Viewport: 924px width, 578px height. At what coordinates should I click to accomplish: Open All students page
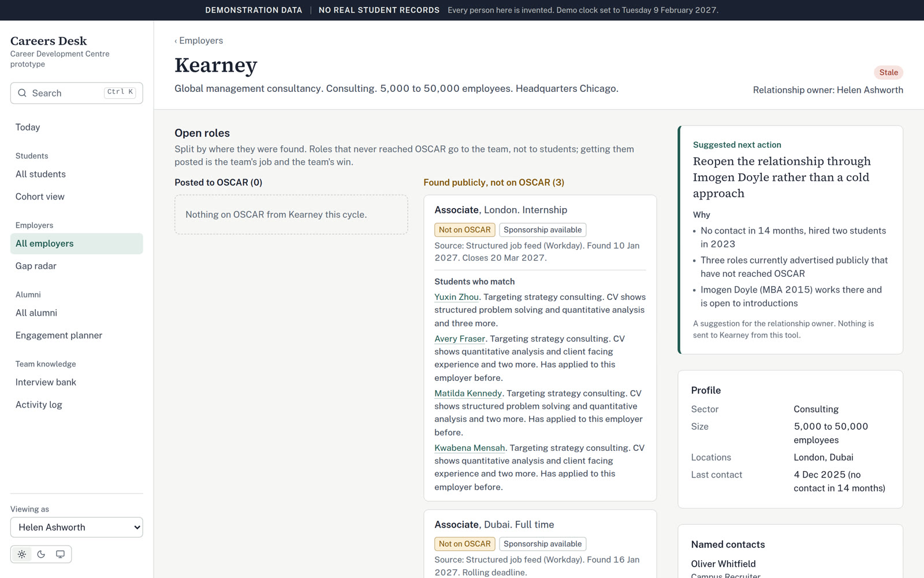pyautogui.click(x=76, y=174)
